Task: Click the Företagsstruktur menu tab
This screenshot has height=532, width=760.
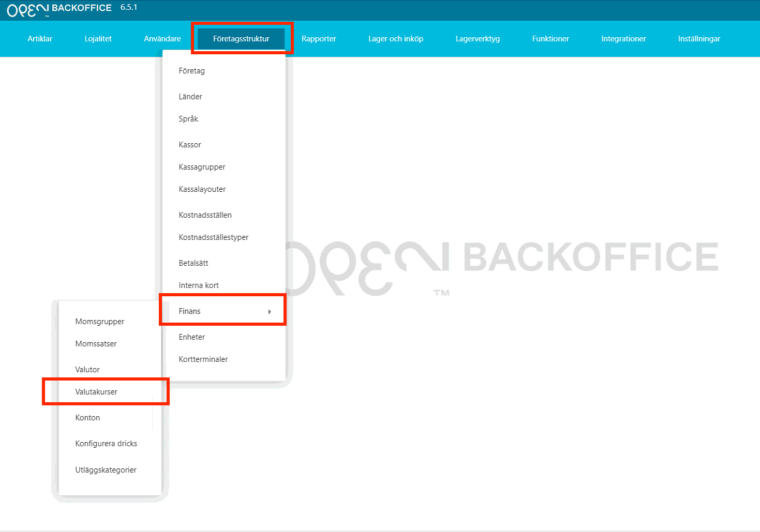Action: pyautogui.click(x=241, y=39)
